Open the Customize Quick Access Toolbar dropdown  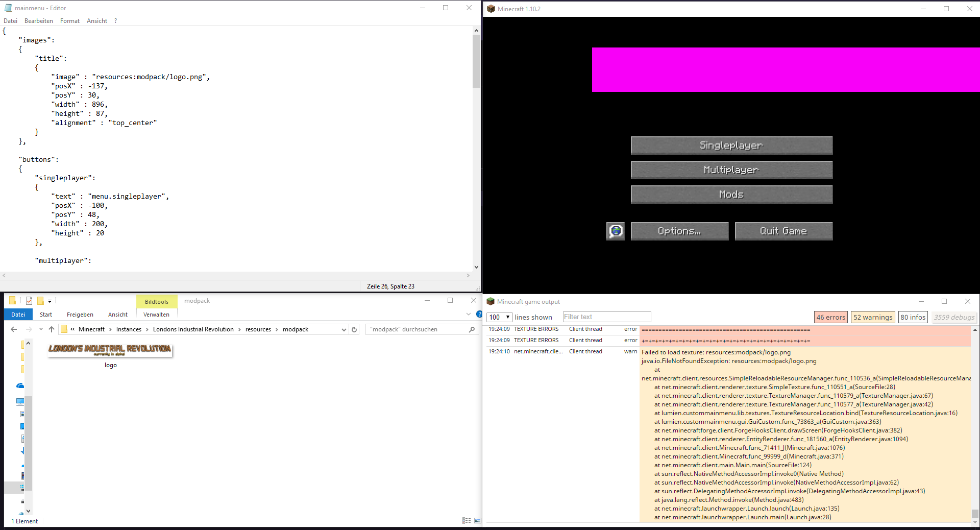coord(50,301)
